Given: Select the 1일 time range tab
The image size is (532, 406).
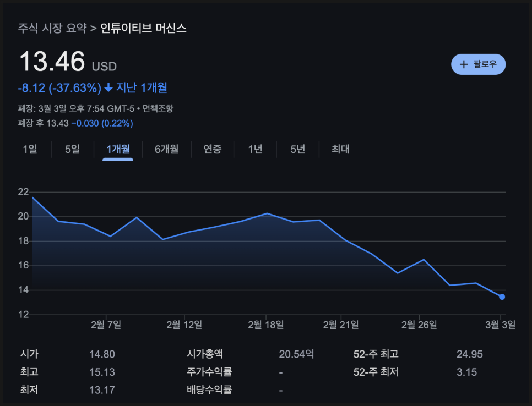Looking at the screenshot, I should [x=30, y=149].
